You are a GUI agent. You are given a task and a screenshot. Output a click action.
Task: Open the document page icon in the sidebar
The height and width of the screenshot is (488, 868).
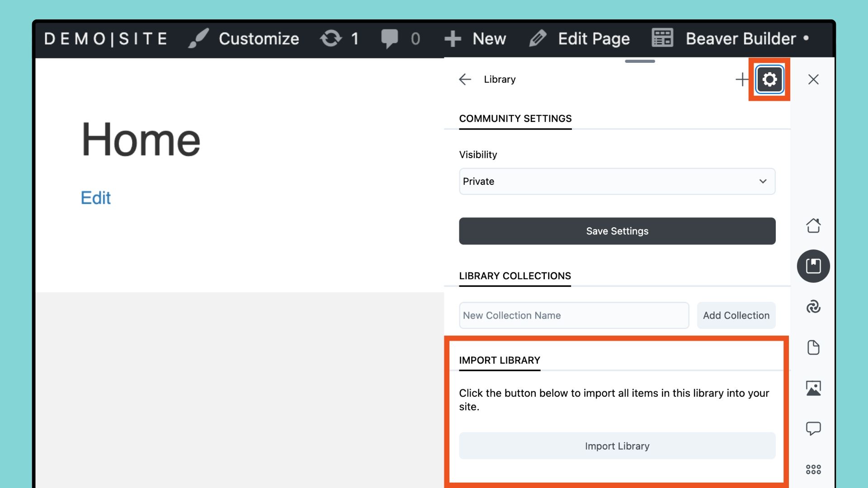point(813,347)
